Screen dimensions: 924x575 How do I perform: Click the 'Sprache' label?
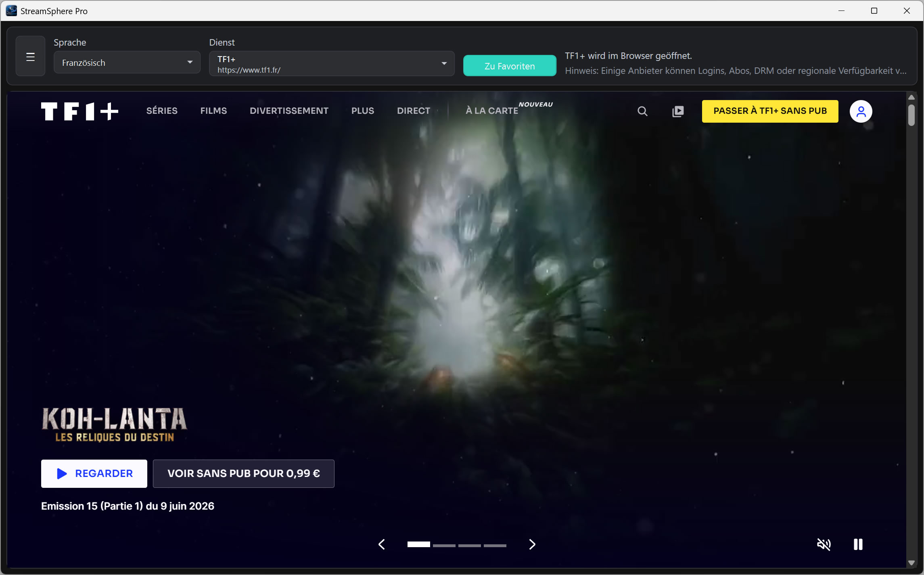pyautogui.click(x=70, y=42)
